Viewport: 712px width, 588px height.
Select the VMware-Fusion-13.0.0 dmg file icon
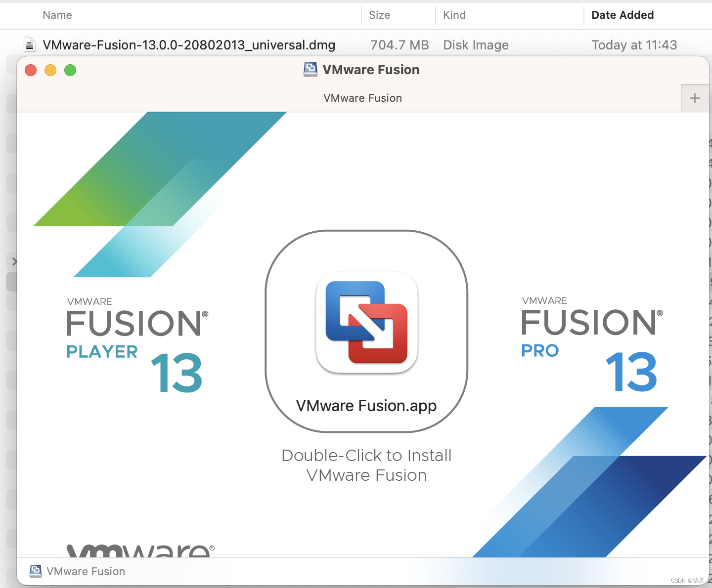pos(30,45)
